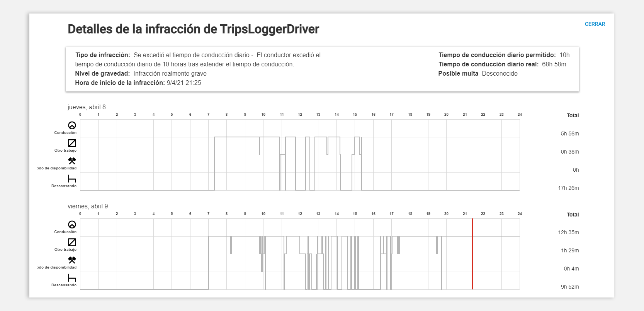Image resolution: width=644 pixels, height=311 pixels.
Task: Click the 'Total' column header of viernes chart
Action: pyautogui.click(x=573, y=215)
